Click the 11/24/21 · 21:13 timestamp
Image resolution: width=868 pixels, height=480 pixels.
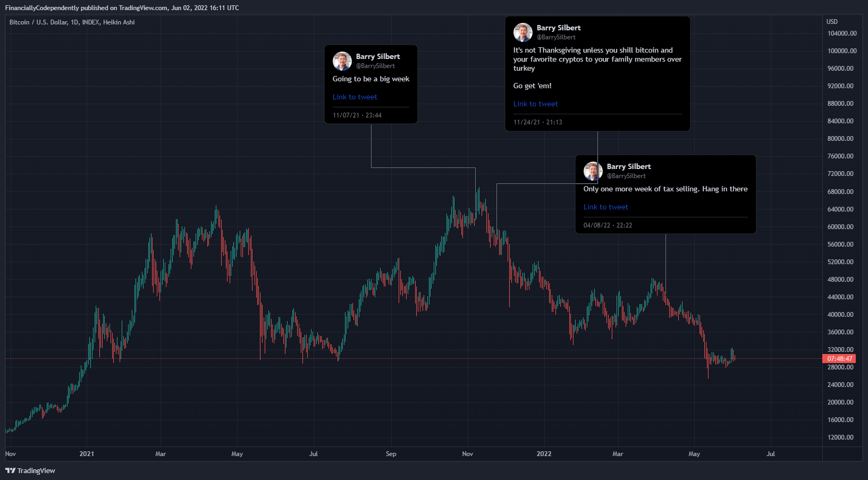tap(538, 122)
